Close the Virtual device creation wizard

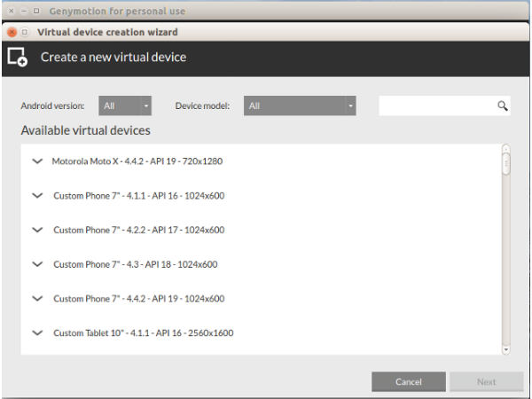click(12, 32)
